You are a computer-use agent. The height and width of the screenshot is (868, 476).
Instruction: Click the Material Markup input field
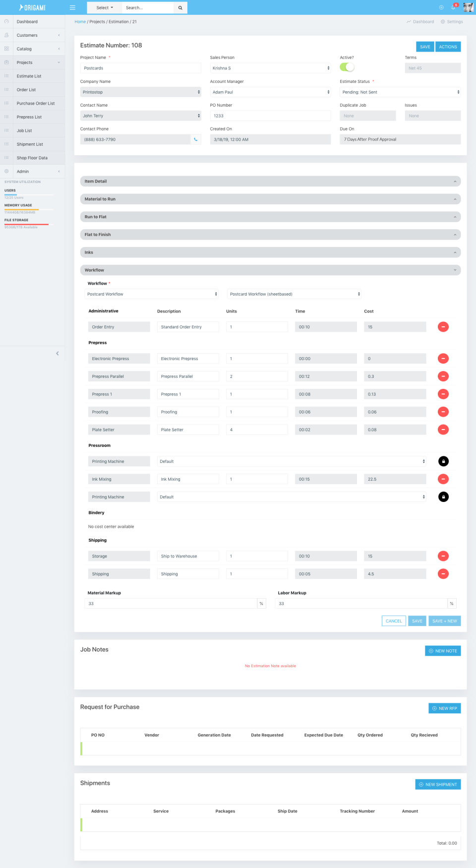point(171,604)
